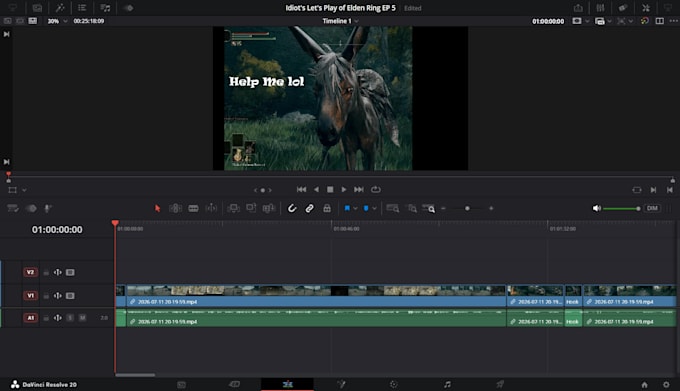Switch to the Fusion page tab
The height and width of the screenshot is (391, 680).
[x=341, y=384]
